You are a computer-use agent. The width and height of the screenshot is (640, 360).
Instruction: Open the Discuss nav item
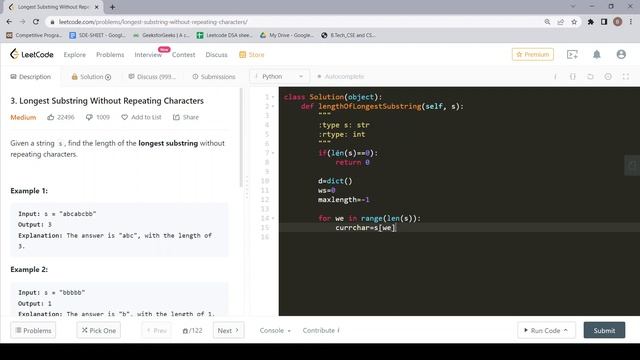(x=216, y=55)
